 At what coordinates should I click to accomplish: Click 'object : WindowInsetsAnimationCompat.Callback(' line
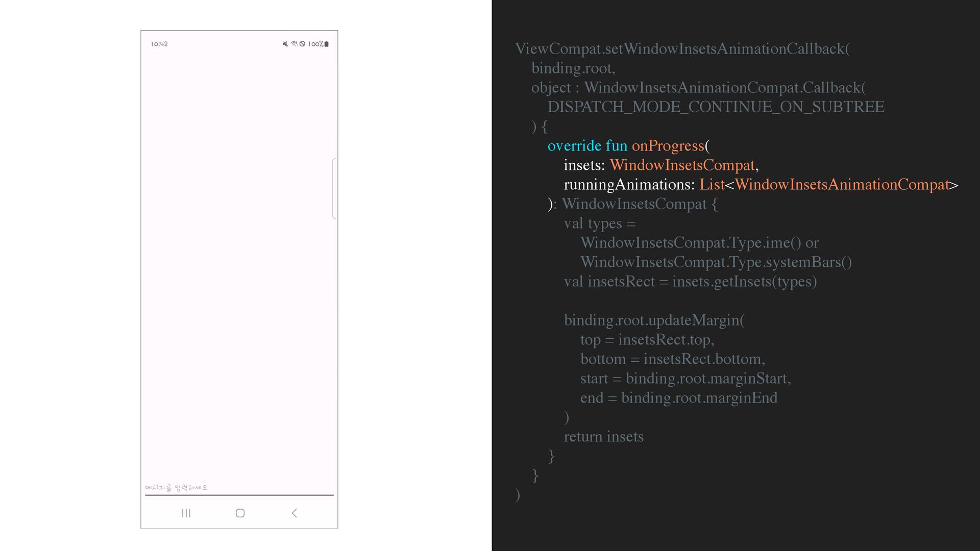tap(699, 88)
